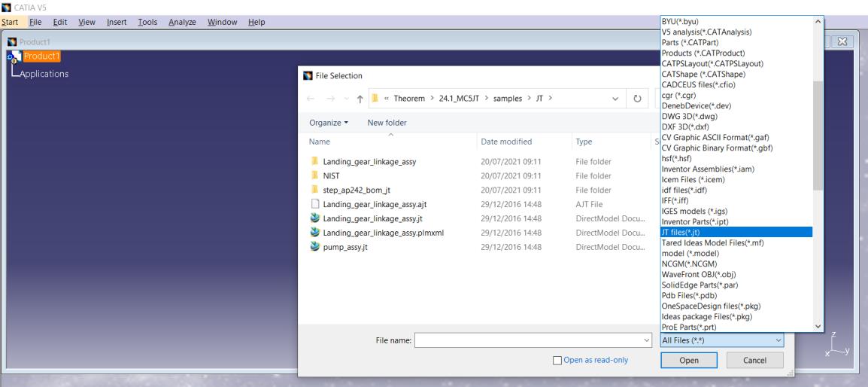
Task: Click Theorem in the path breadcrumb
Action: click(409, 98)
